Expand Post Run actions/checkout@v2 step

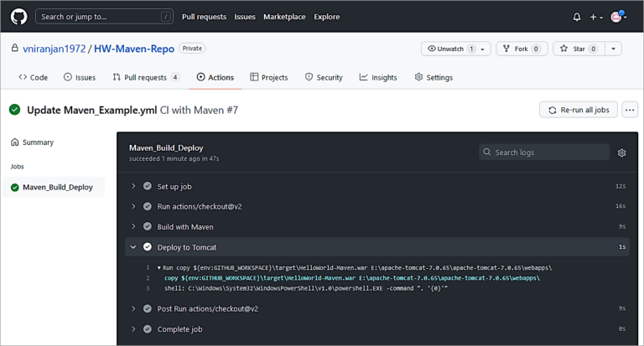(207, 308)
